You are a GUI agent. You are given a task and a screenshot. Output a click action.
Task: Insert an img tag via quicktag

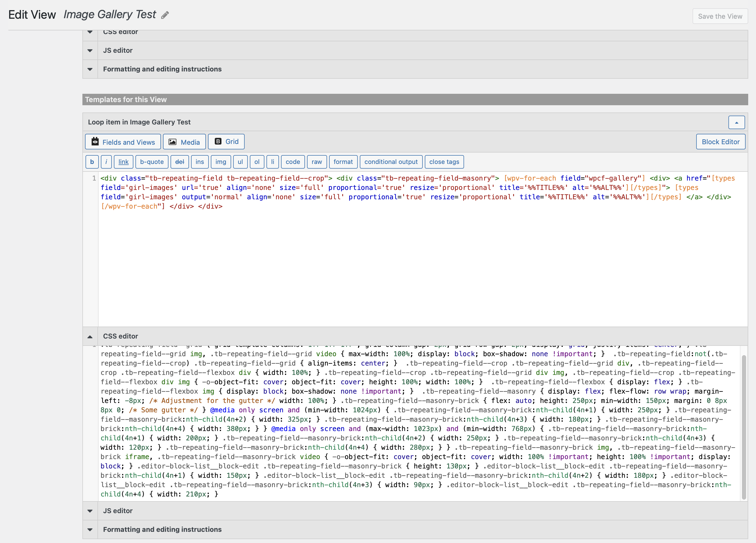(x=220, y=162)
